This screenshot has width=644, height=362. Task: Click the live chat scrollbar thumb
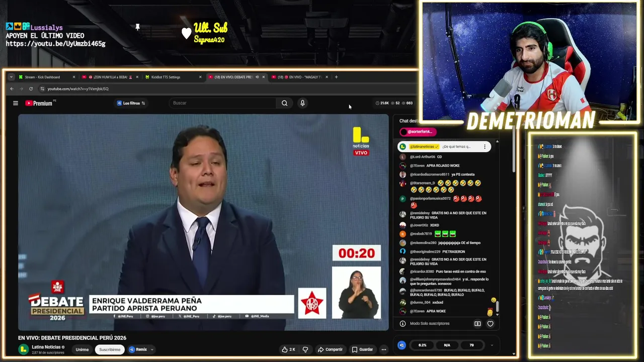tap(498, 307)
